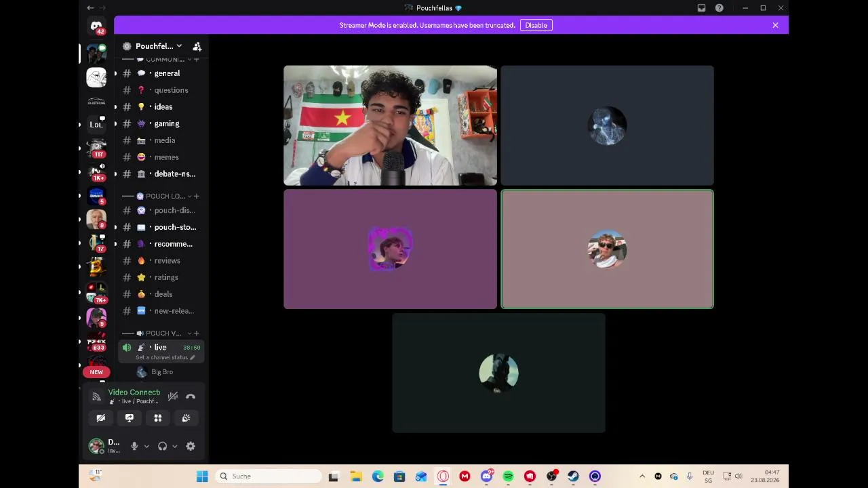Show hidden system tray icons
The image size is (868, 488).
click(642, 476)
